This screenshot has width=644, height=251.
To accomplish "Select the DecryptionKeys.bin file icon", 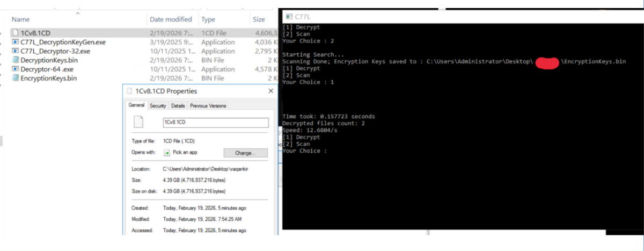I will pyautogui.click(x=16, y=60).
